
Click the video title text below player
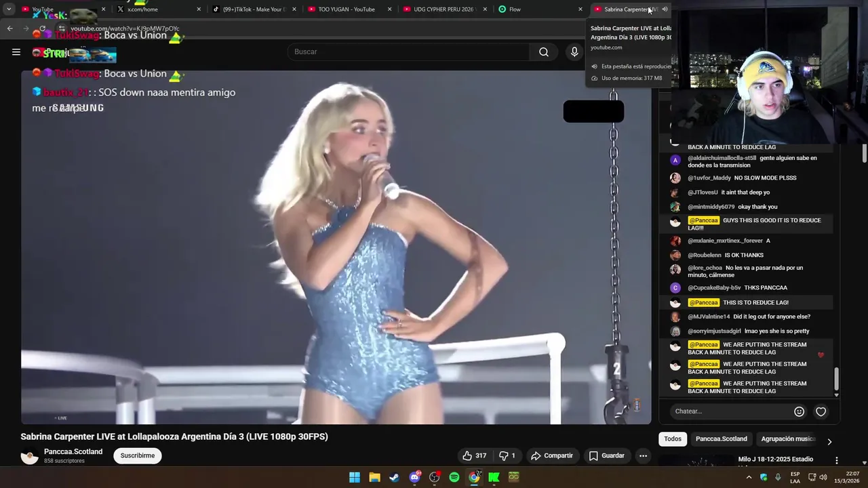click(174, 436)
